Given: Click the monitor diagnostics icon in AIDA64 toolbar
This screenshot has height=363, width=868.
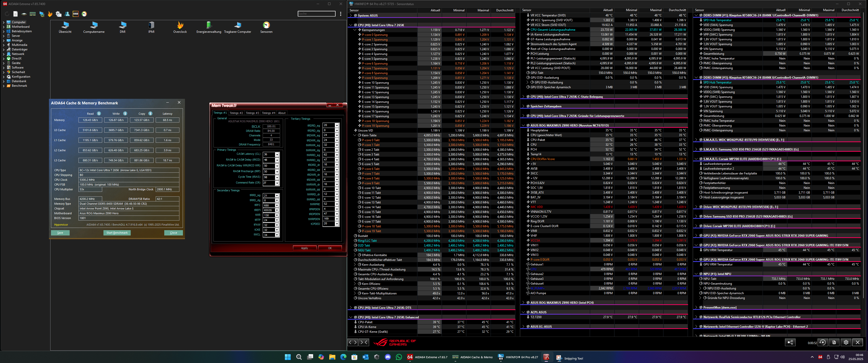Looking at the screenshot, I should coord(41,14).
